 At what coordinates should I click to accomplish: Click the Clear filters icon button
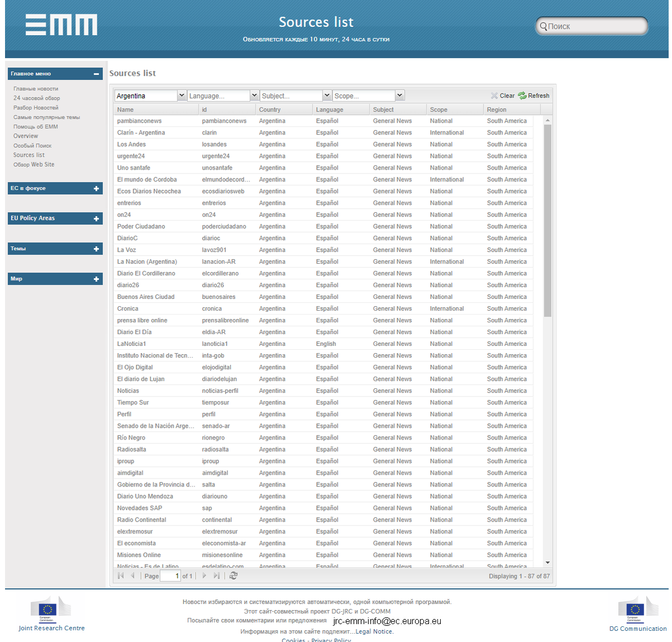pyautogui.click(x=502, y=96)
